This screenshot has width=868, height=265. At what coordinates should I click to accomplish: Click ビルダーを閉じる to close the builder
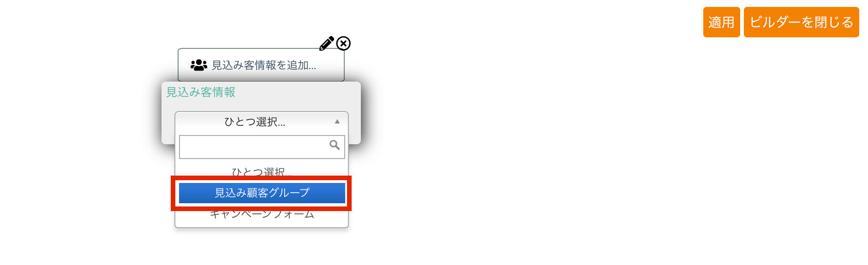point(802,22)
